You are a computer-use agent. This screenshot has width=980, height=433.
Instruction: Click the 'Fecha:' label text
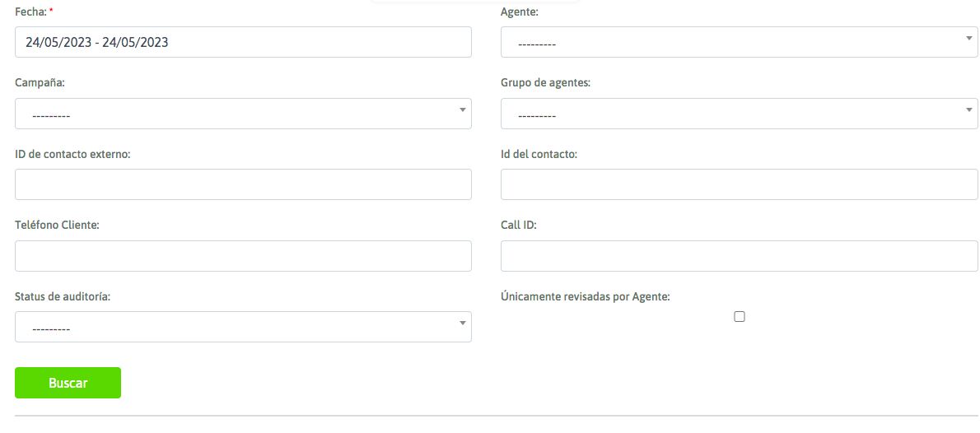pyautogui.click(x=29, y=12)
